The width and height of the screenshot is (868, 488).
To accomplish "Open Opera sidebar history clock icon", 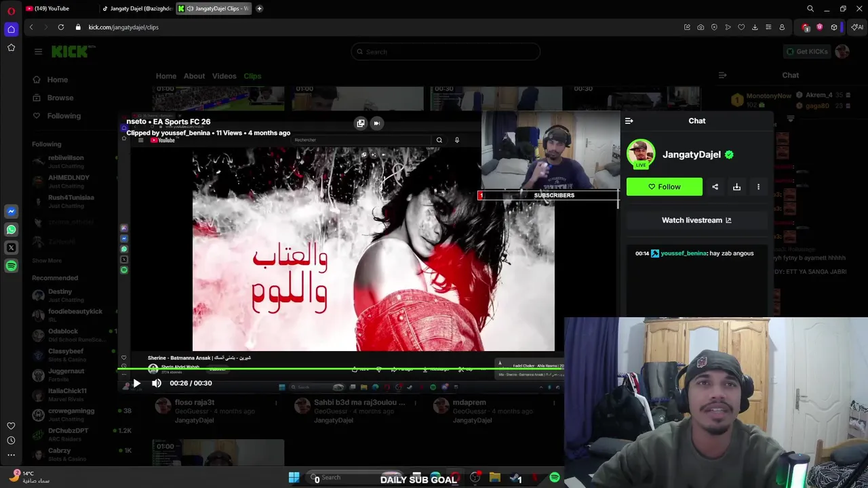I will (11, 441).
